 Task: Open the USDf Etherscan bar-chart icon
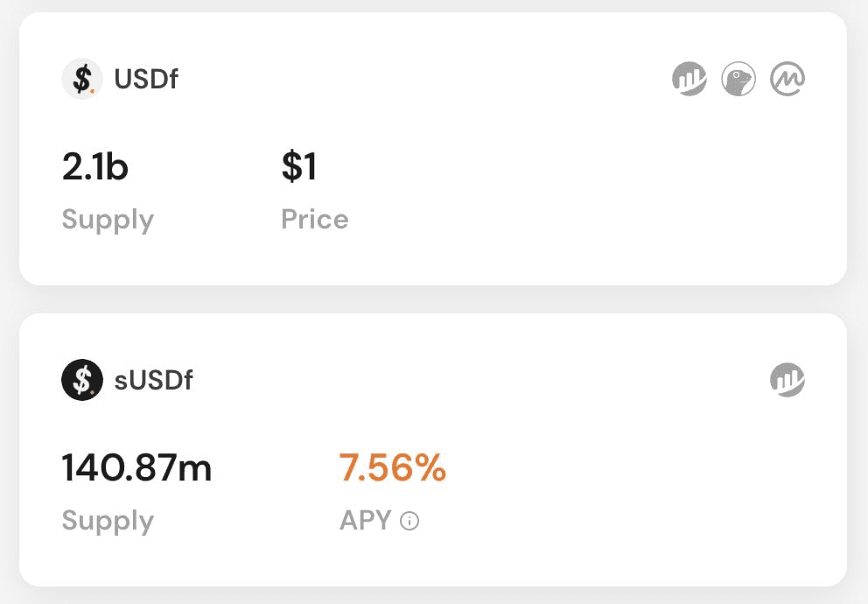tap(689, 80)
